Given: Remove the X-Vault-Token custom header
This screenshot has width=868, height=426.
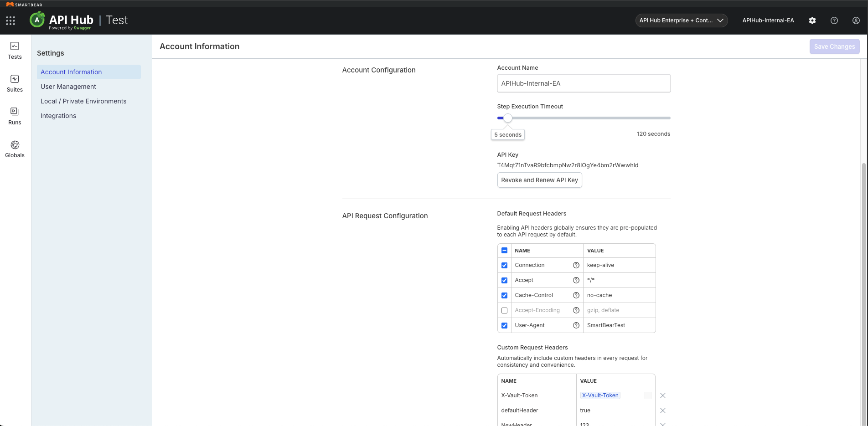Looking at the screenshot, I should 663,395.
